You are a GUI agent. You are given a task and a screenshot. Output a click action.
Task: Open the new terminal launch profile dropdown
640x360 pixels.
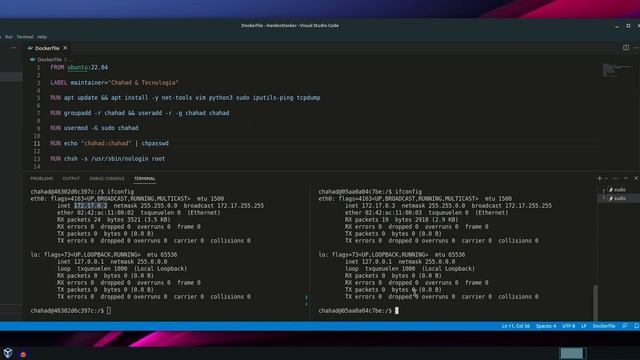[606, 178]
